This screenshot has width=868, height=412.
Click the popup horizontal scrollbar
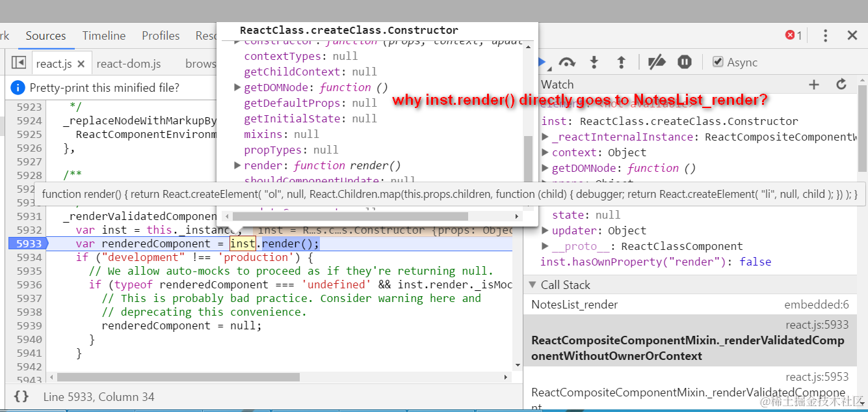pos(350,216)
